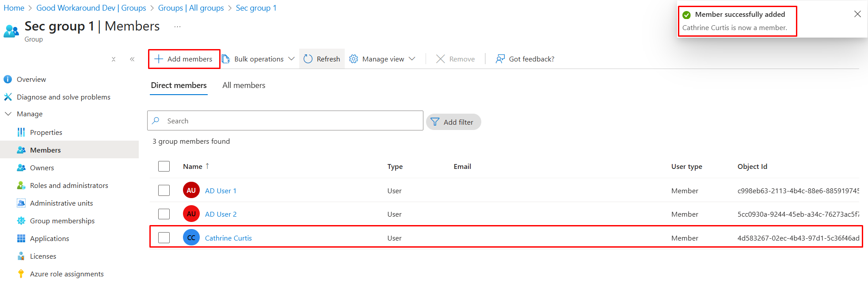Open Azure role assignments key icon

click(x=21, y=274)
